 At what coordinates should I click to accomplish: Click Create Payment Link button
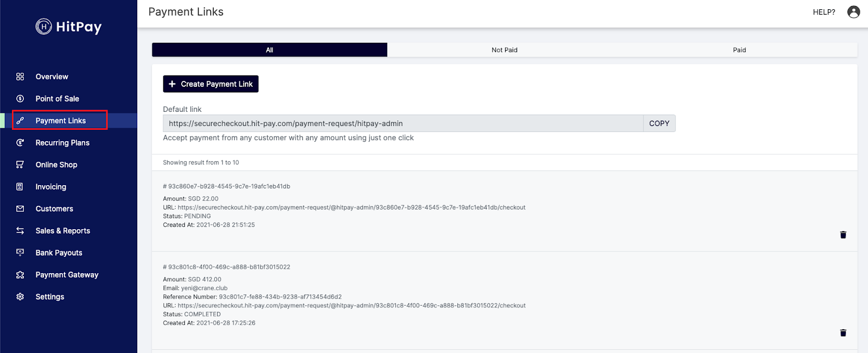coord(210,84)
